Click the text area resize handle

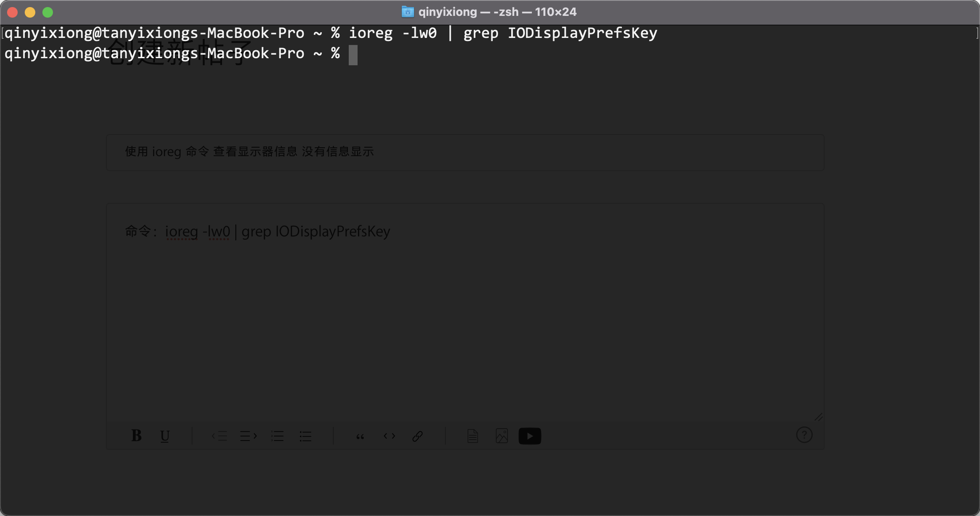pos(818,417)
